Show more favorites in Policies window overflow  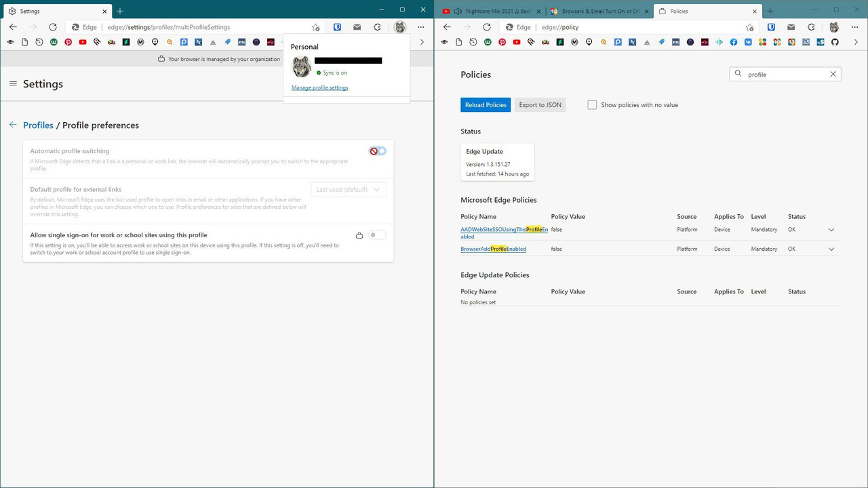click(x=856, y=42)
